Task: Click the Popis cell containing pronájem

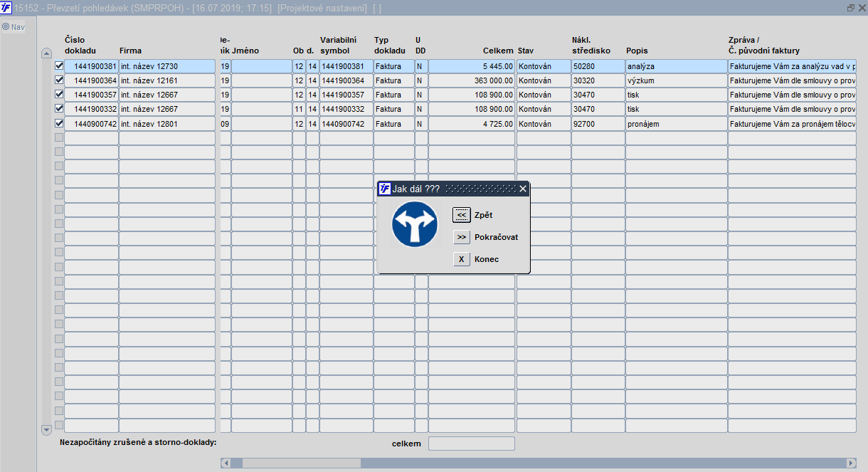Action: (x=676, y=124)
